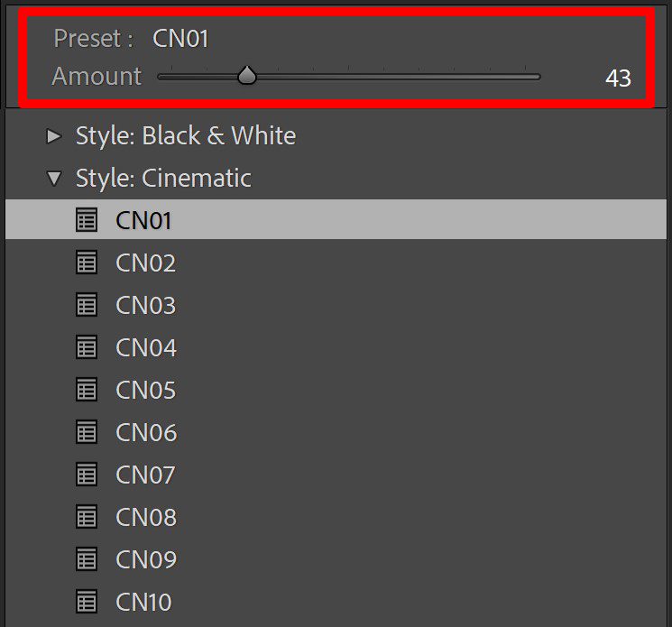Select the CN02 preset label
This screenshot has width=672, height=627.
coord(146,263)
